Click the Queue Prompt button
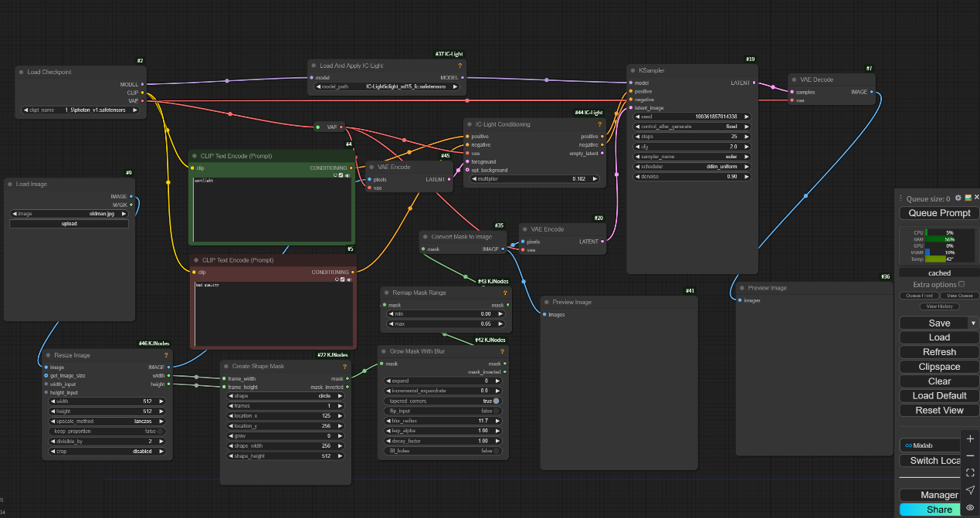Screen dimensions: 980x518 point(938,213)
